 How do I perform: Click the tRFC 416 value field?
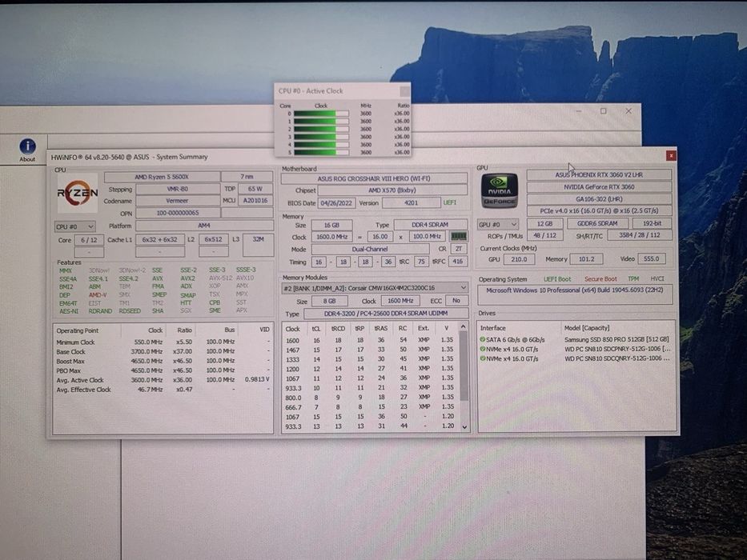coord(458,261)
